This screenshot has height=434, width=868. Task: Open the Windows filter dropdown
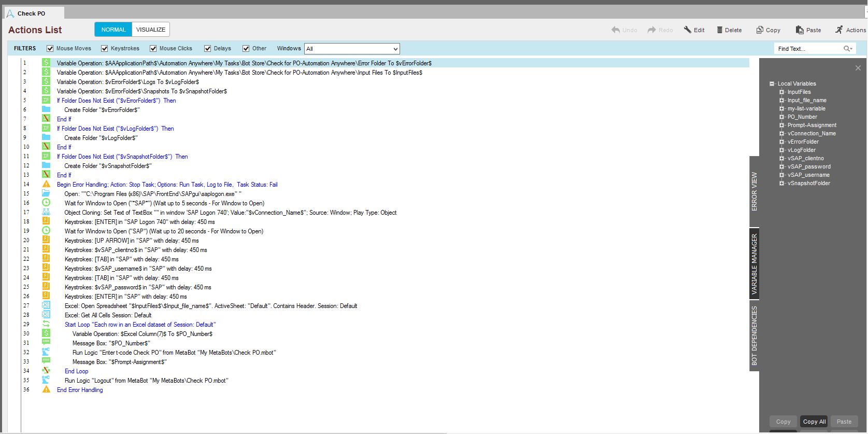tap(395, 49)
